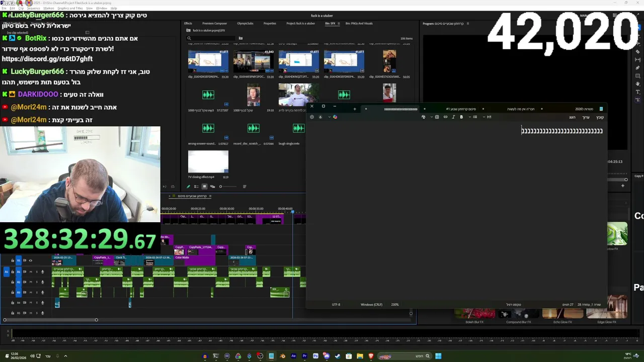This screenshot has width=644, height=362.
Task: Open Project: fuck is a utuber tab
Action: point(300,23)
